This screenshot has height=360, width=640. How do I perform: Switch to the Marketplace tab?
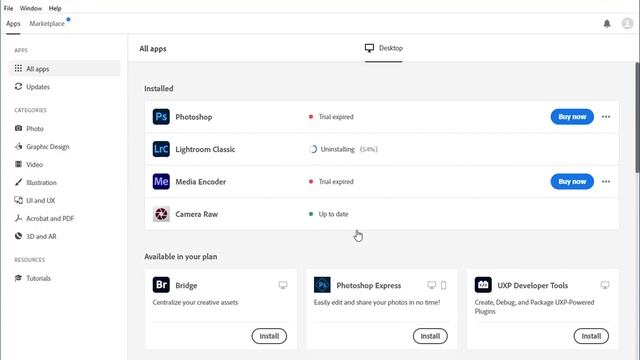(47, 24)
